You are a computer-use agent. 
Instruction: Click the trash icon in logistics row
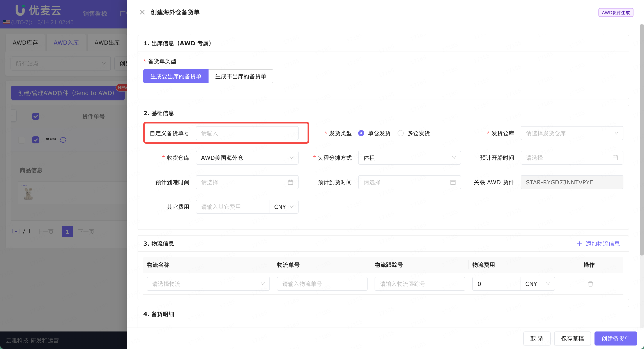click(591, 284)
